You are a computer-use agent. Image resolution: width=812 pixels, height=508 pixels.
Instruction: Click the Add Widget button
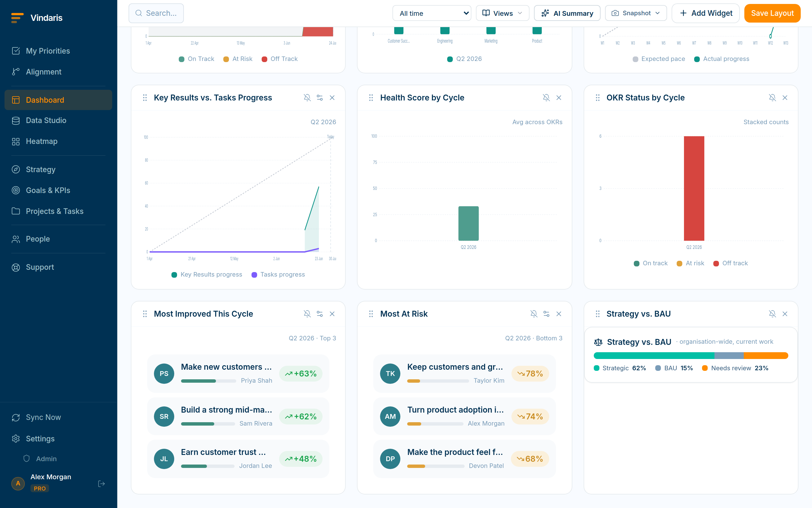tap(705, 13)
